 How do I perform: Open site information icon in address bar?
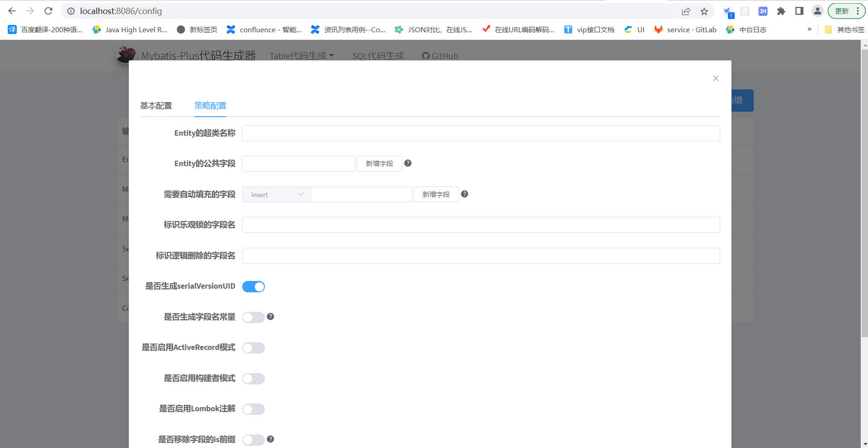(71, 11)
